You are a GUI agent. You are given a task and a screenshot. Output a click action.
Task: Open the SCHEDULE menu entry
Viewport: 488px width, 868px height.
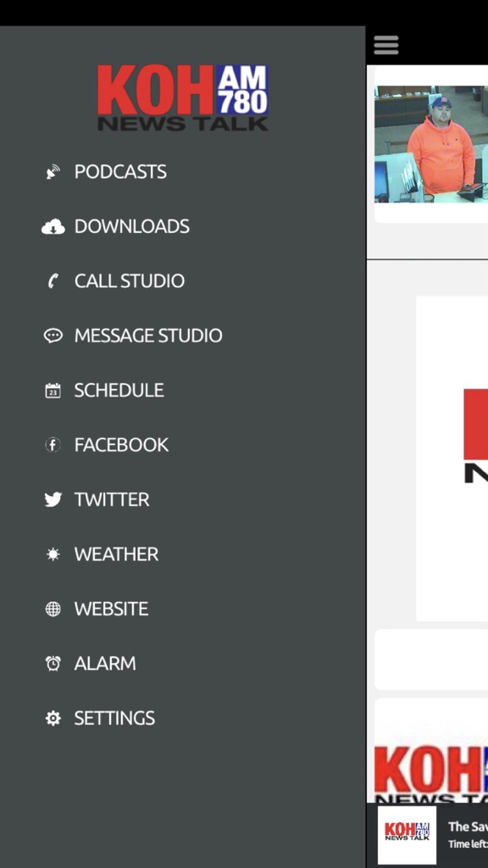119,390
